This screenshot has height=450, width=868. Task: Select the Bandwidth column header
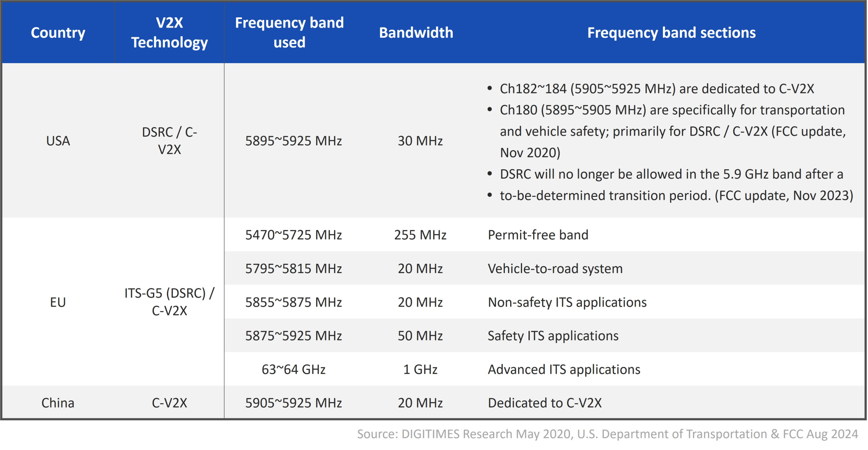click(x=416, y=33)
